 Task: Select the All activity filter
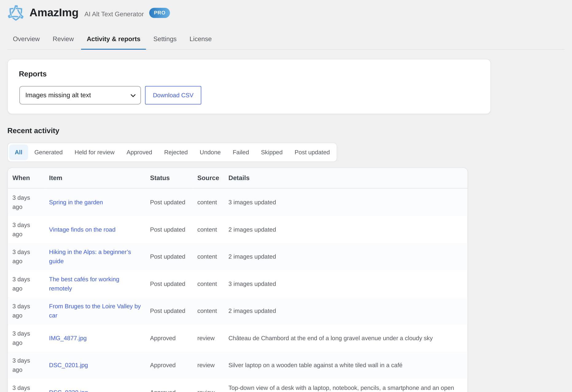(19, 152)
